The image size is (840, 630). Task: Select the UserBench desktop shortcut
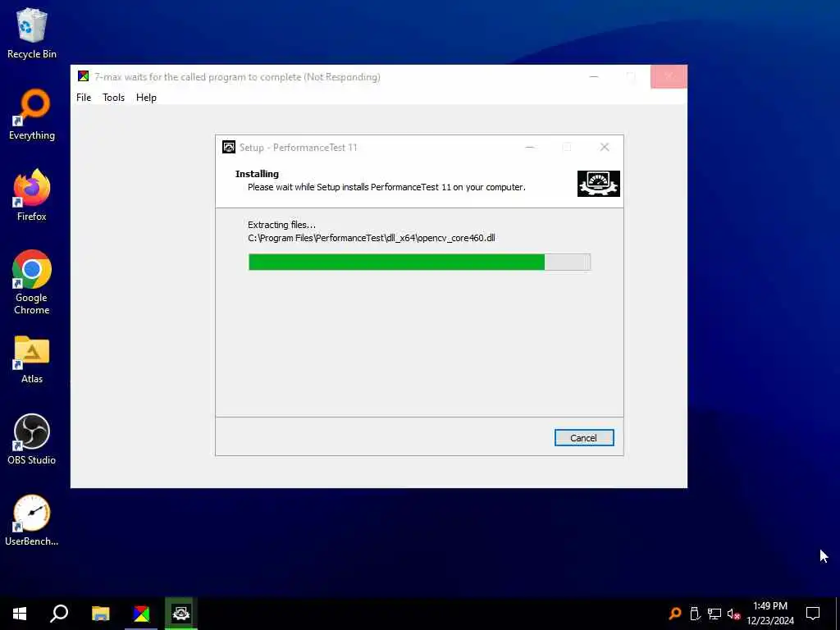[x=32, y=520]
